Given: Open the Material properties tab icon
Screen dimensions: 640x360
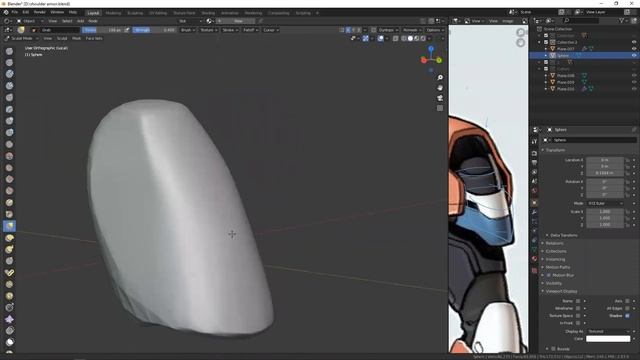Looking at the screenshot, I should click(534, 259).
